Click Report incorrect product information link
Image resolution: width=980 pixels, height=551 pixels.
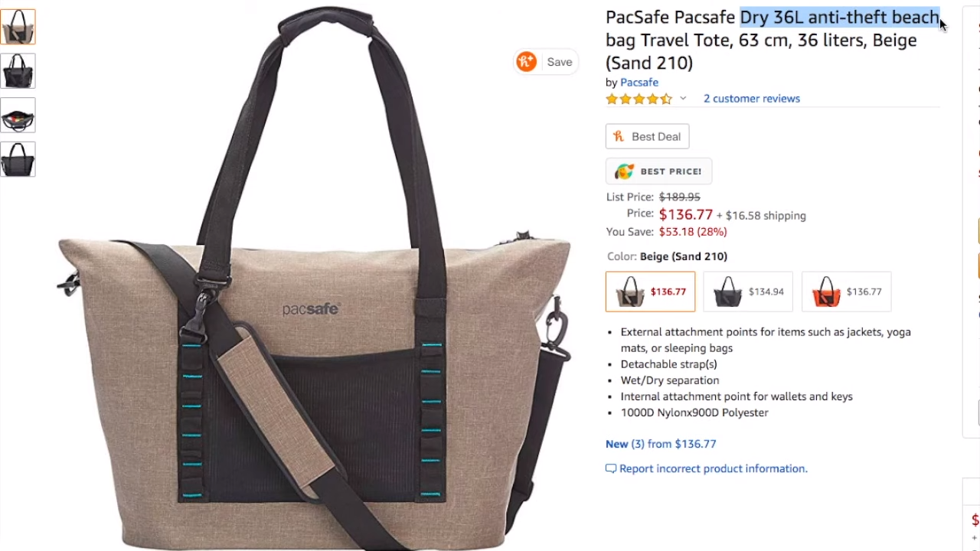714,468
